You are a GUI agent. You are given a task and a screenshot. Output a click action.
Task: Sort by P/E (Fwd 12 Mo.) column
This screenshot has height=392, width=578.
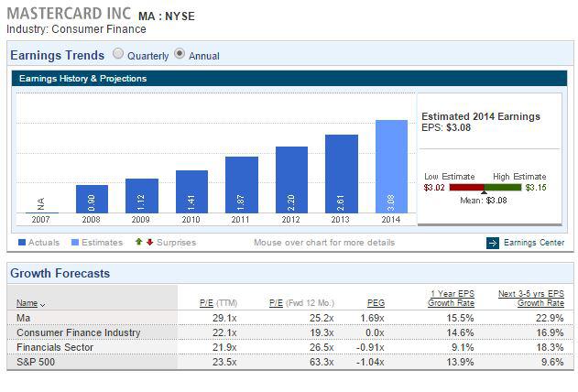pyautogui.click(x=301, y=303)
